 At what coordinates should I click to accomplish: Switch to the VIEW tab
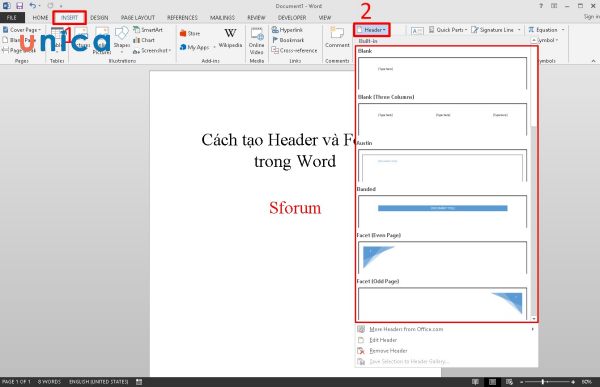(x=324, y=18)
